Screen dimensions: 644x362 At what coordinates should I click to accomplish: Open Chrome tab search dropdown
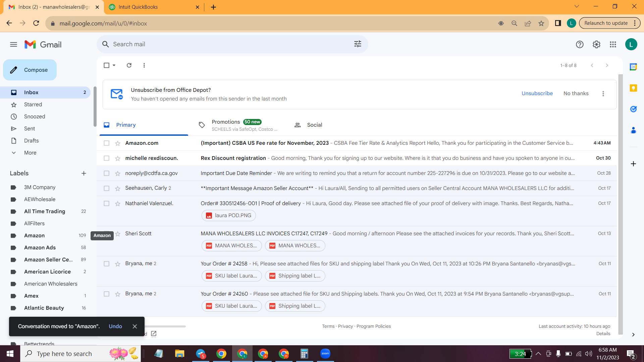pyautogui.click(x=577, y=6)
